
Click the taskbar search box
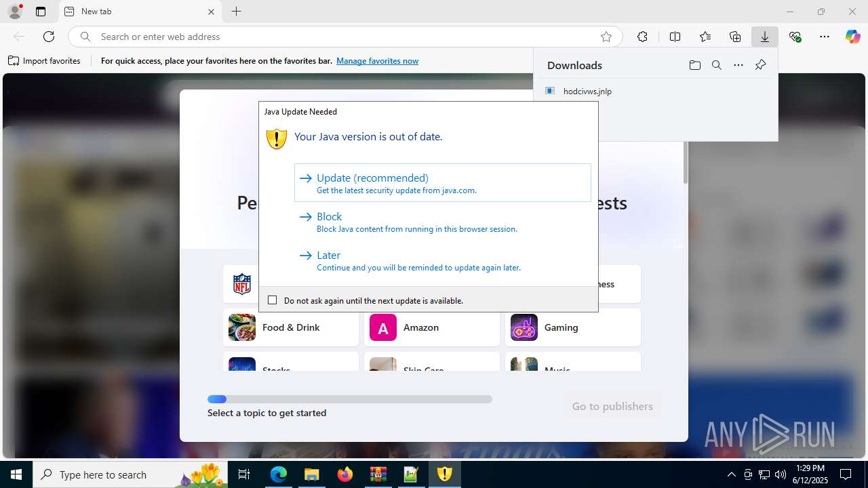pyautogui.click(x=130, y=474)
